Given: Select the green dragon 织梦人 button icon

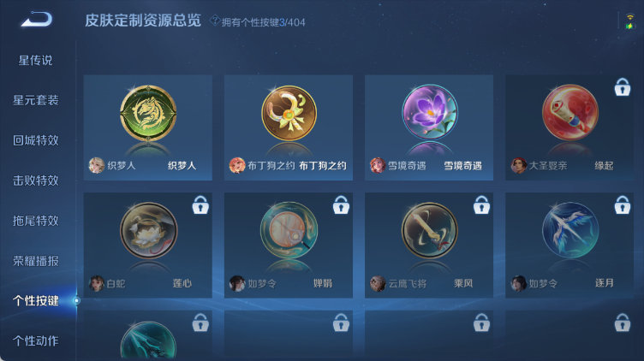Looking at the screenshot, I should [148, 113].
